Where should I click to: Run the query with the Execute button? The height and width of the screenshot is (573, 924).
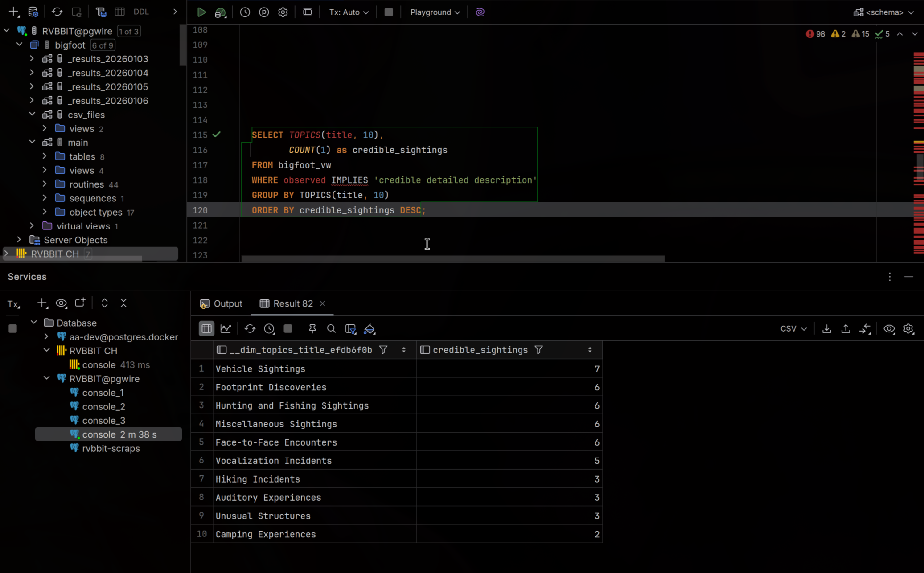[201, 12]
